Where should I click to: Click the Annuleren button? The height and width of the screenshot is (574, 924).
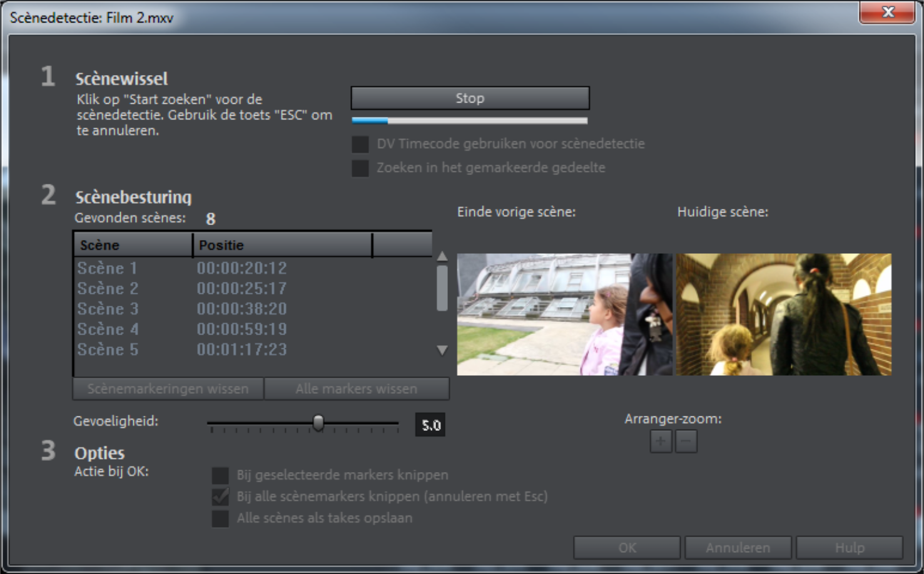point(738,548)
